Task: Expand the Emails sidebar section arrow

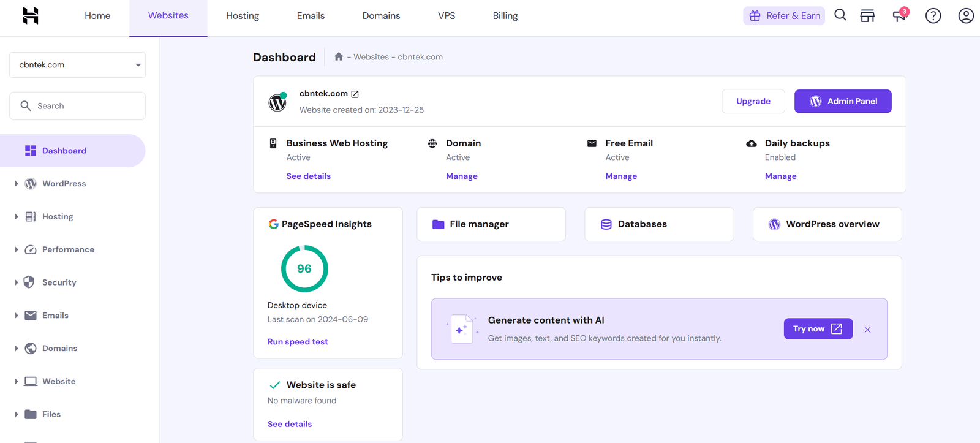Action: 17,316
